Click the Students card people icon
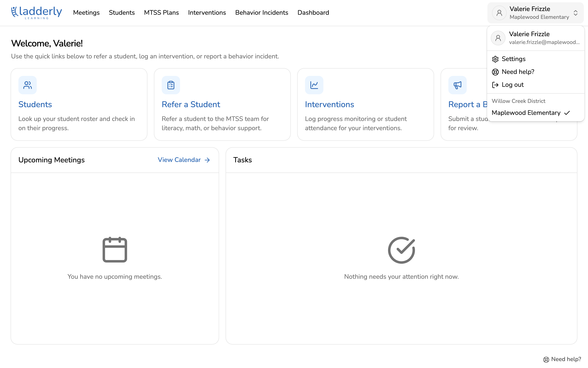The height and width of the screenshot is (368, 588). (x=27, y=85)
